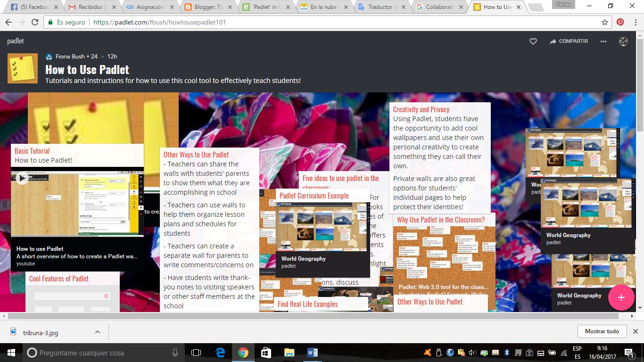Go back with the browser back arrow
Viewport: 644px width, 362px height.
tap(8, 22)
